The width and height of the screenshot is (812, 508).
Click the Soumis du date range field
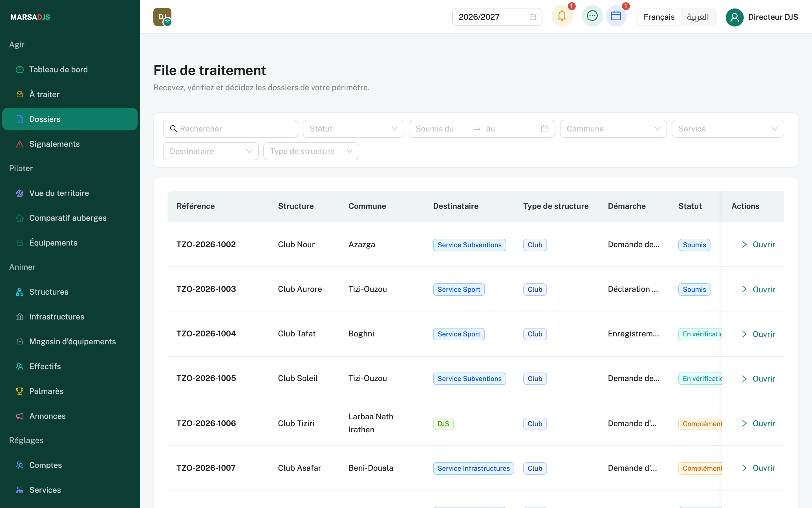click(482, 129)
